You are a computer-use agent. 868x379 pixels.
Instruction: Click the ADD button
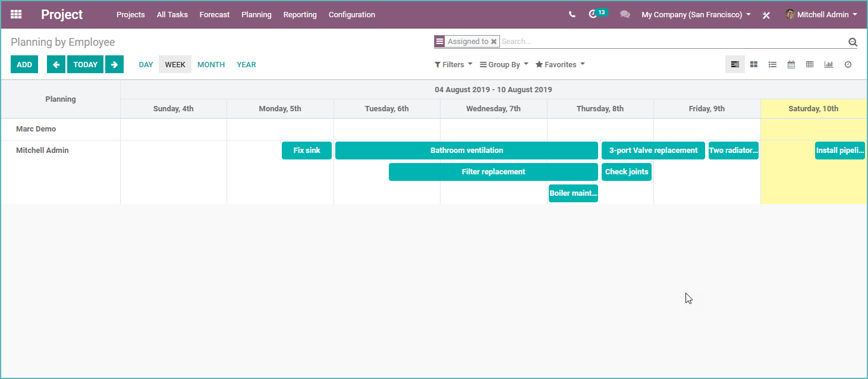point(24,64)
